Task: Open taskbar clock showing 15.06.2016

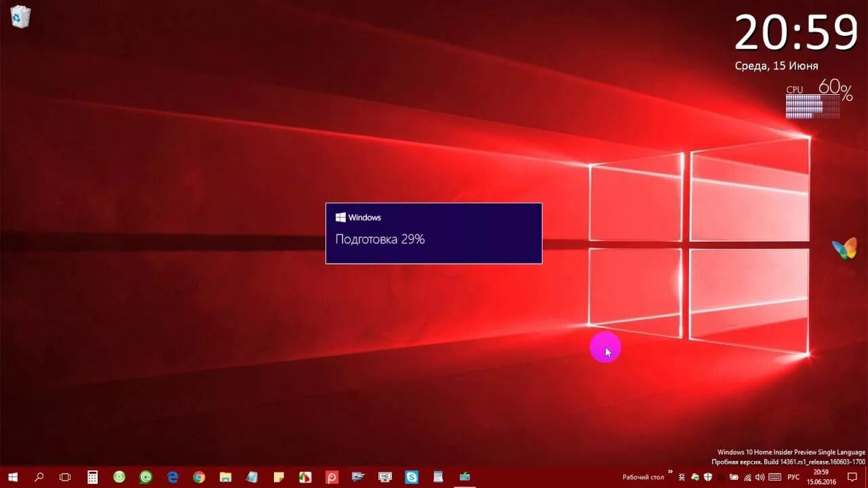Action: 821,477
